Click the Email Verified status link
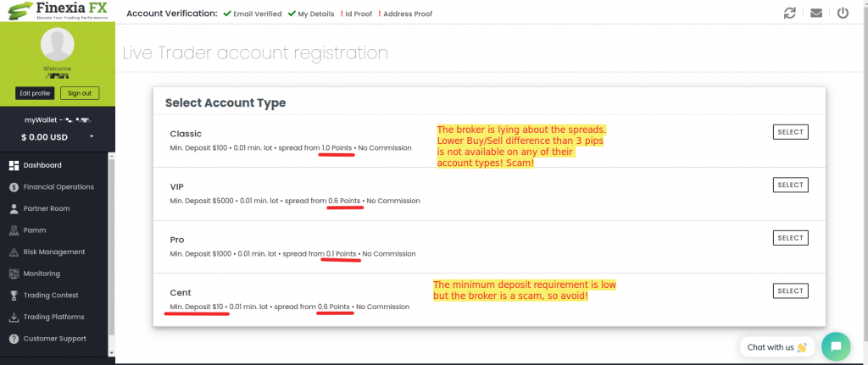The width and height of the screenshot is (868, 365). [x=253, y=14]
